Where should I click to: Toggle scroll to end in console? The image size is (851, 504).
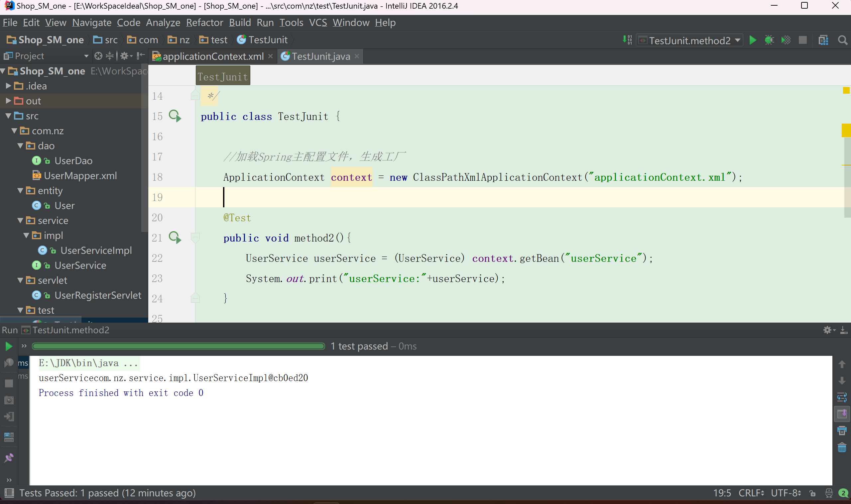click(x=842, y=414)
